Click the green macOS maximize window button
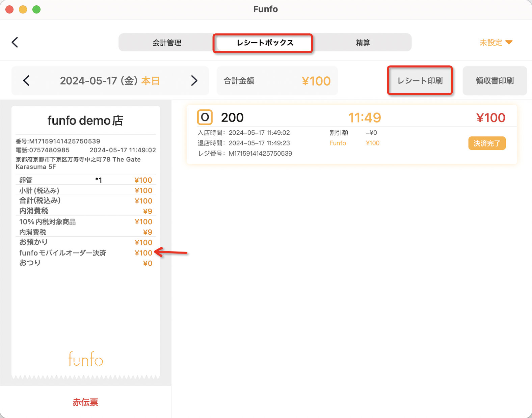 (36, 9)
